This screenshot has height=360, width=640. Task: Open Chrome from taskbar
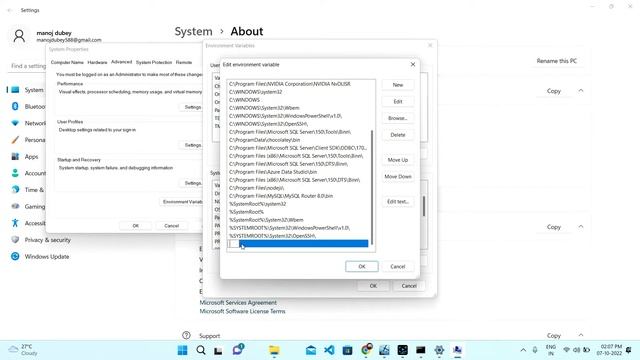click(x=366, y=349)
